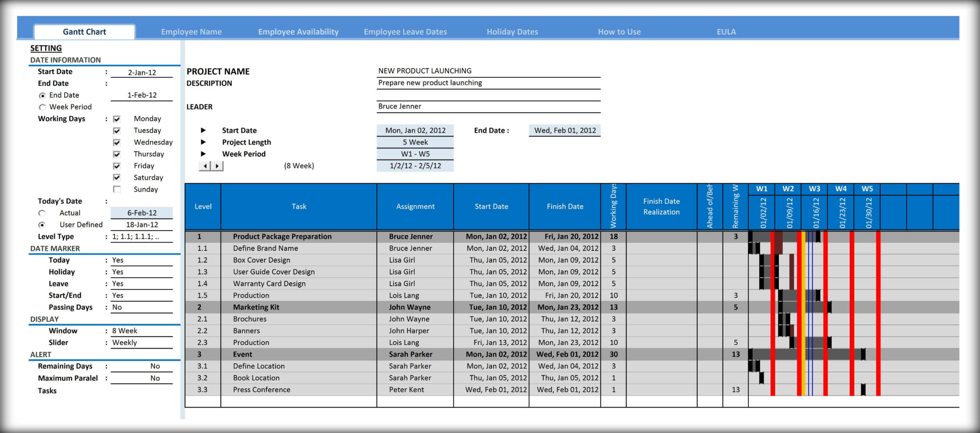Toggle the Saturday working day checkbox

pos(117,178)
